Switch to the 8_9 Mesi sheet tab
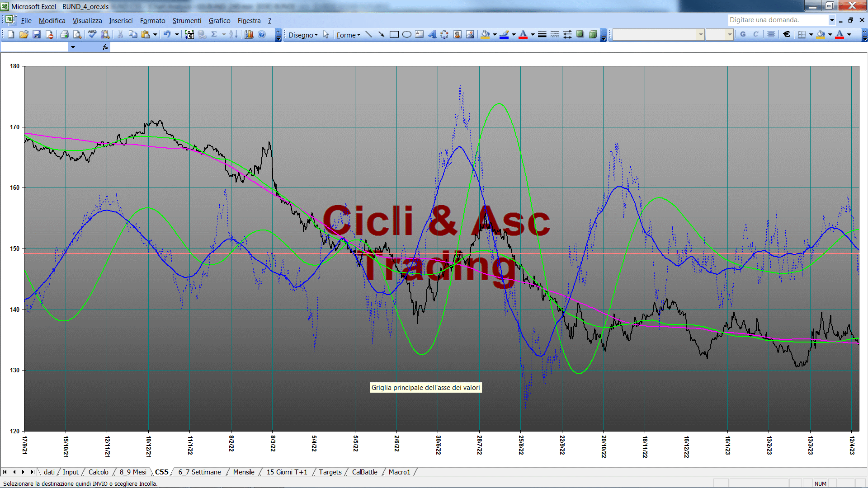 pyautogui.click(x=133, y=472)
